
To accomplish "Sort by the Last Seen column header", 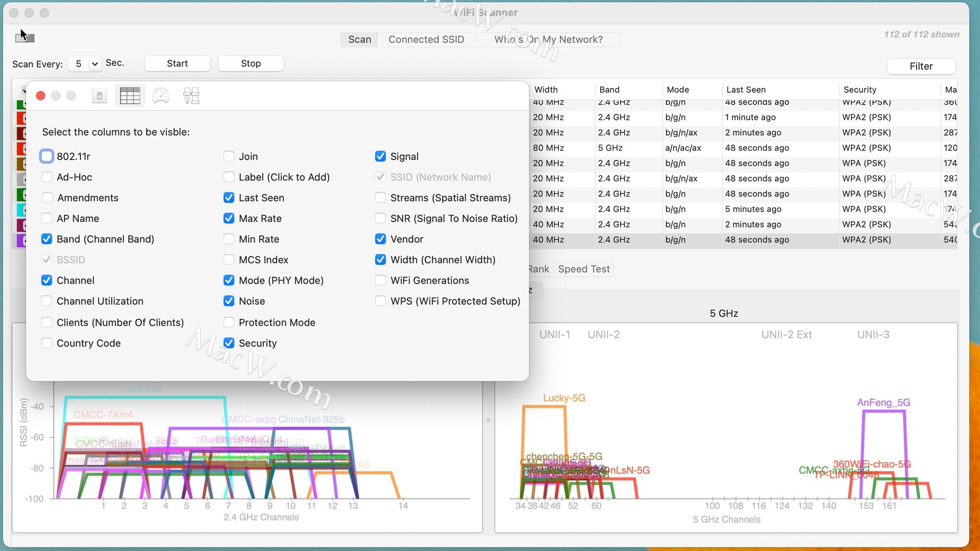I will [x=746, y=89].
